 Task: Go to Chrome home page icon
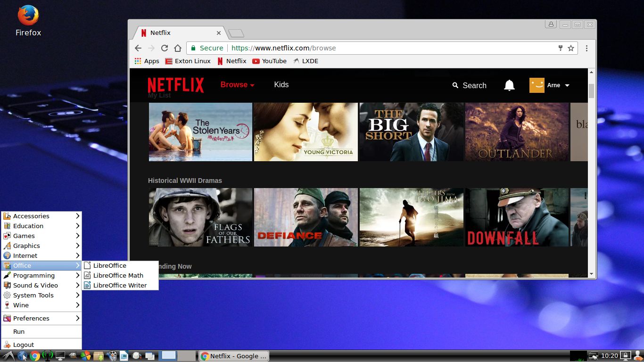[x=178, y=48]
